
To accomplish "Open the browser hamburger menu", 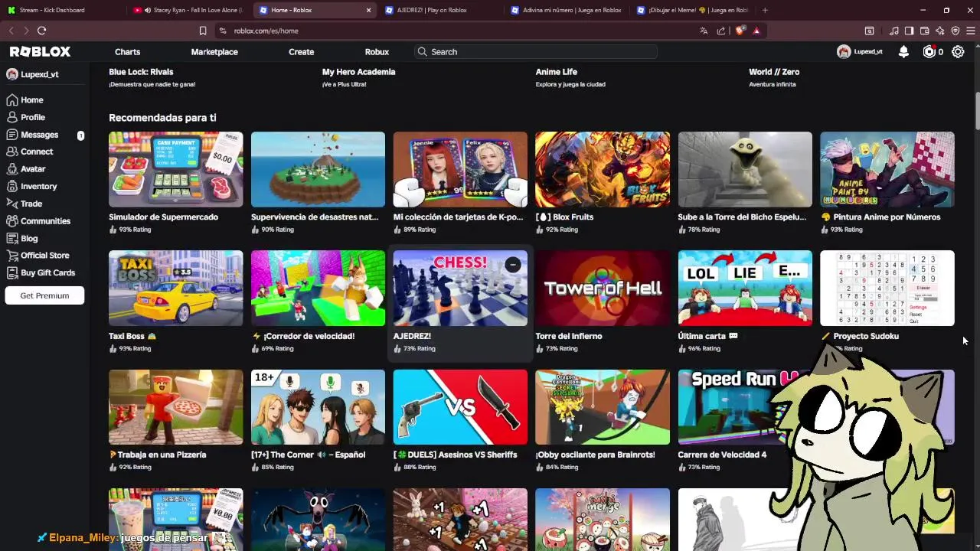I will [971, 31].
